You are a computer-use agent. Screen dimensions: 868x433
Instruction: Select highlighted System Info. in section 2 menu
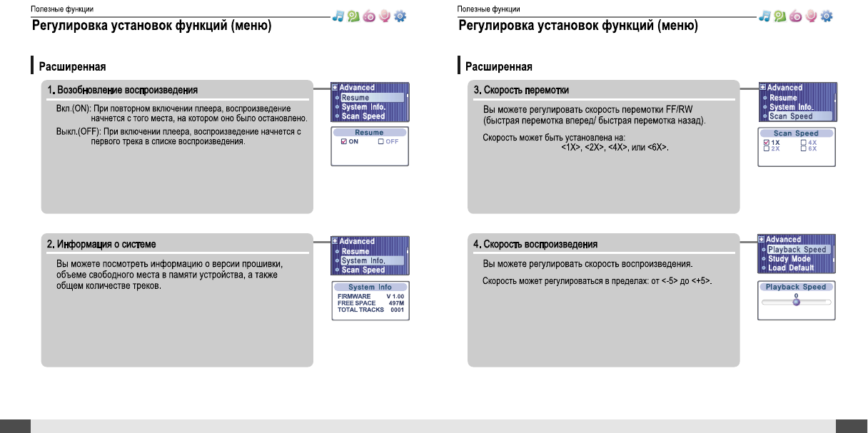pyautogui.click(x=372, y=261)
